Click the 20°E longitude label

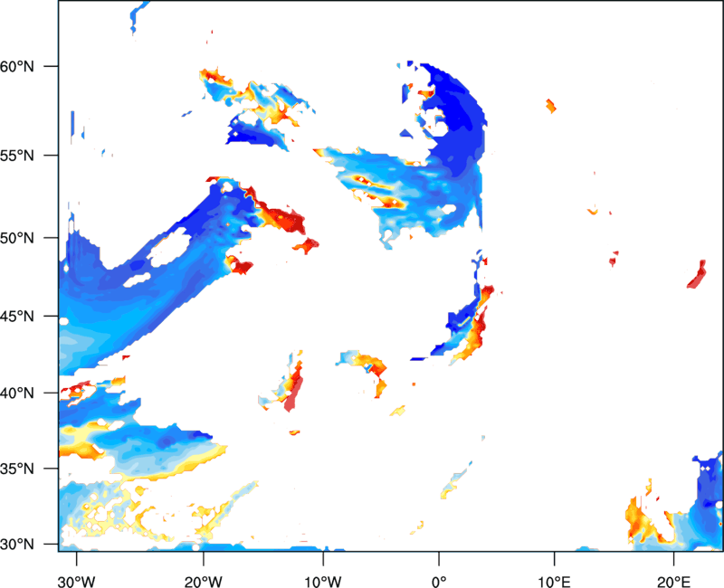(x=673, y=582)
